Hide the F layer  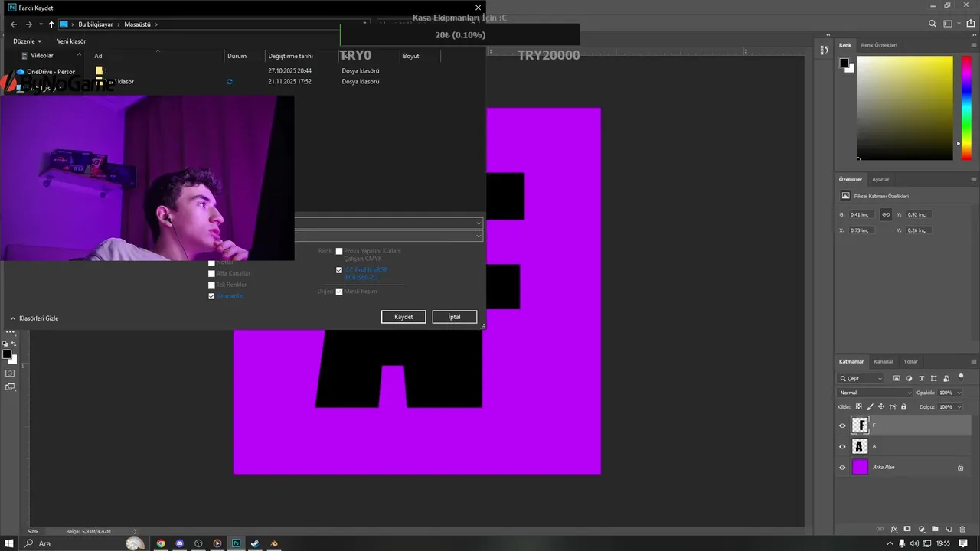(842, 425)
